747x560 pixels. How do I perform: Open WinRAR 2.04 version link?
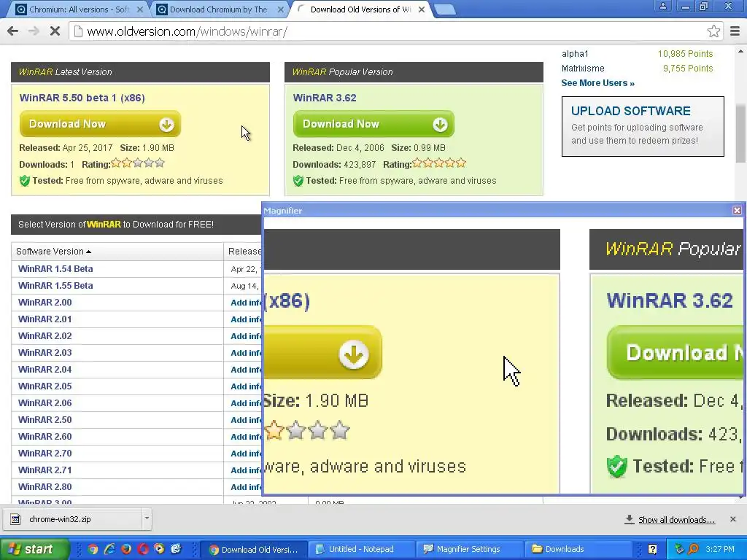[x=44, y=370]
